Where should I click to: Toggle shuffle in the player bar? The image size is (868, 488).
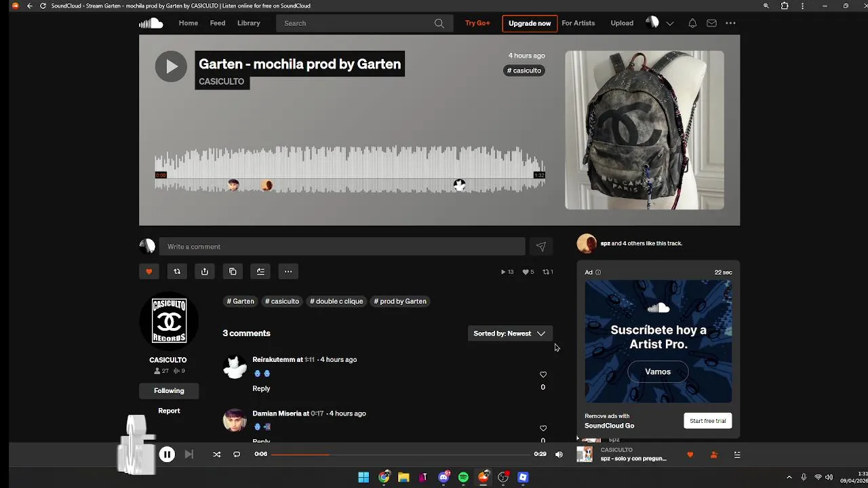(x=217, y=455)
